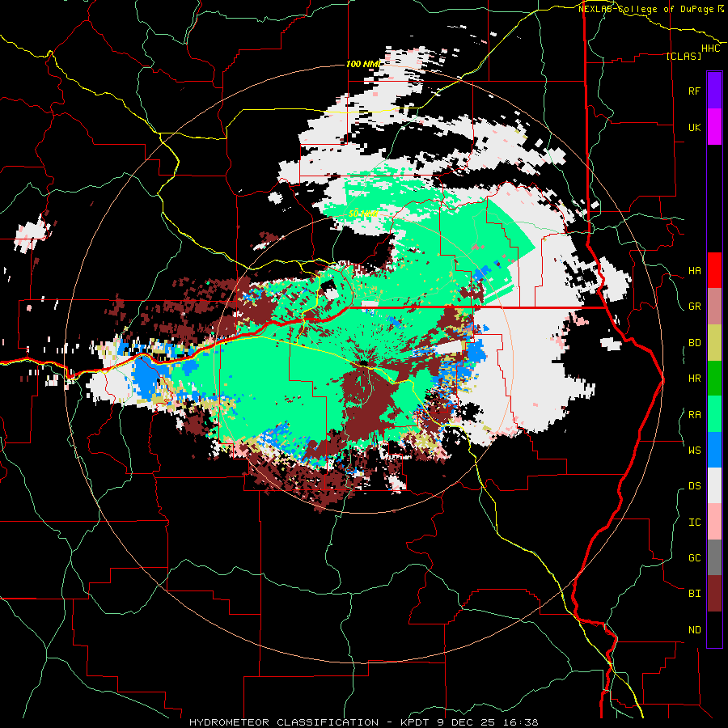
Task: Click the RA legend label
Action: click(x=694, y=415)
